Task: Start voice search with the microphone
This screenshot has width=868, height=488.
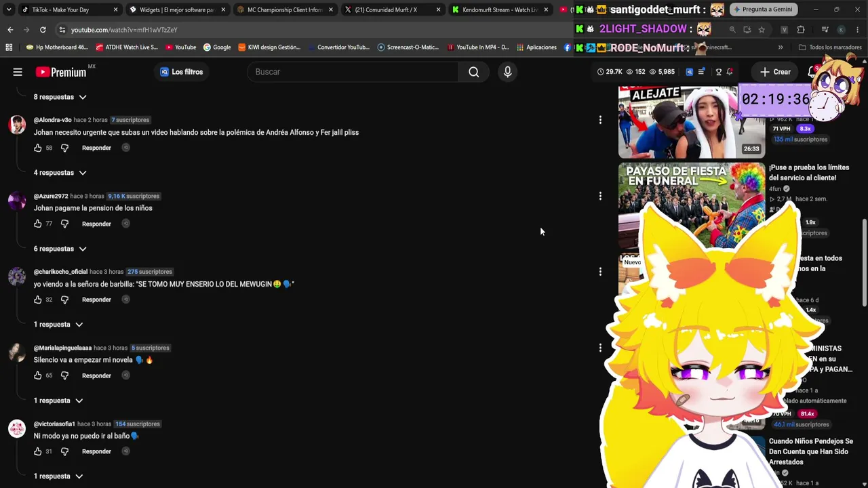Action: (x=507, y=72)
